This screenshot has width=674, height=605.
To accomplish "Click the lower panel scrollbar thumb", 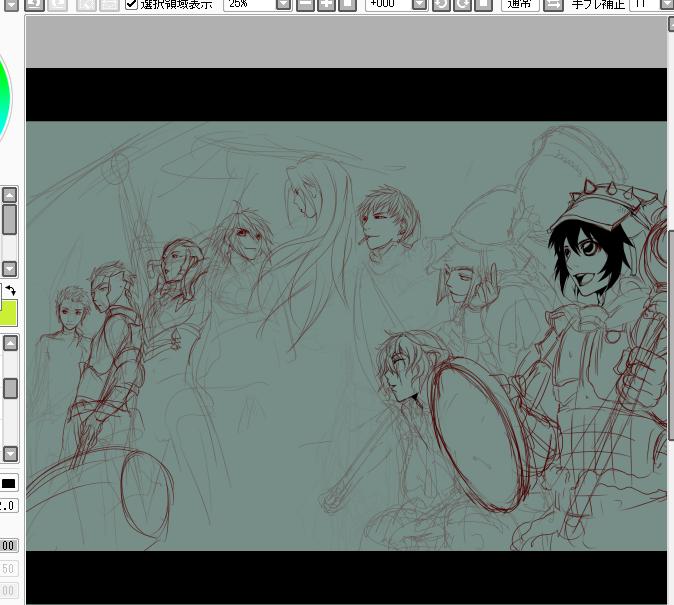I will (10, 388).
